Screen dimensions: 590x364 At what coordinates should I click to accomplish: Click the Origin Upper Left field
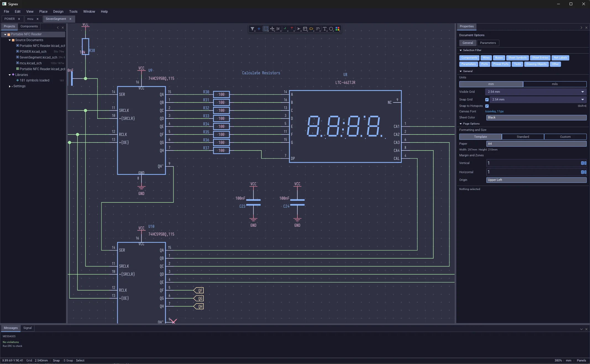pyautogui.click(x=536, y=180)
